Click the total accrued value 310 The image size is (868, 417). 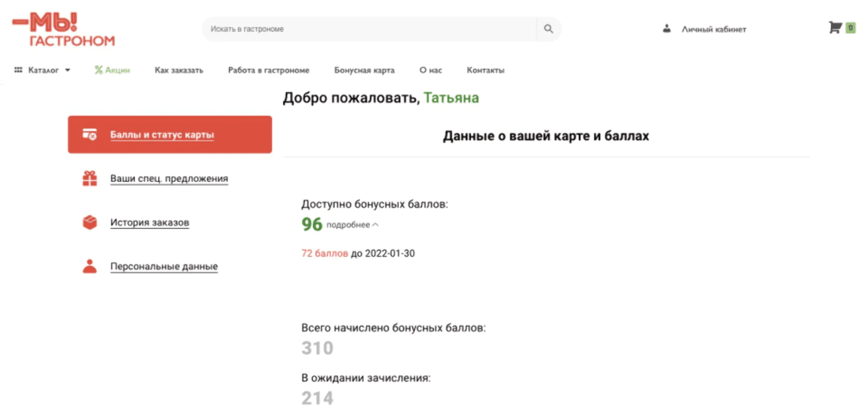click(x=318, y=348)
